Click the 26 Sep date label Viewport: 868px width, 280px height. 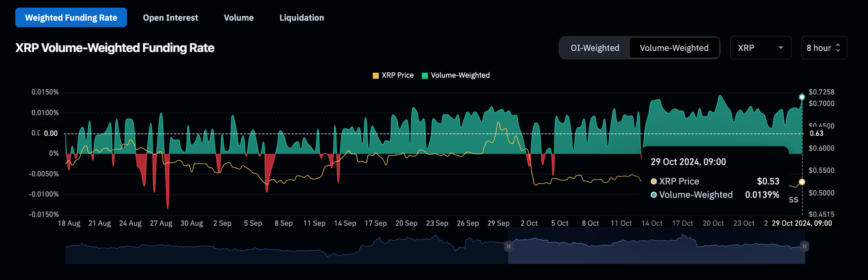click(468, 223)
